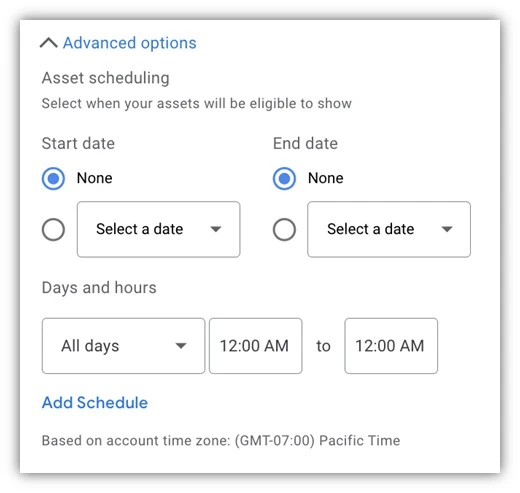The width and height of the screenshot is (520, 493).
Task: Select the None radio under End date
Action: click(284, 178)
